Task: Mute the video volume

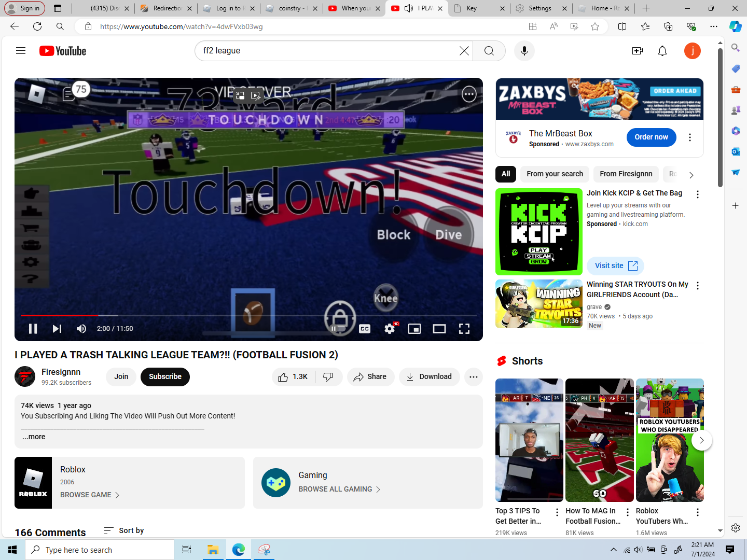Action: click(x=81, y=329)
